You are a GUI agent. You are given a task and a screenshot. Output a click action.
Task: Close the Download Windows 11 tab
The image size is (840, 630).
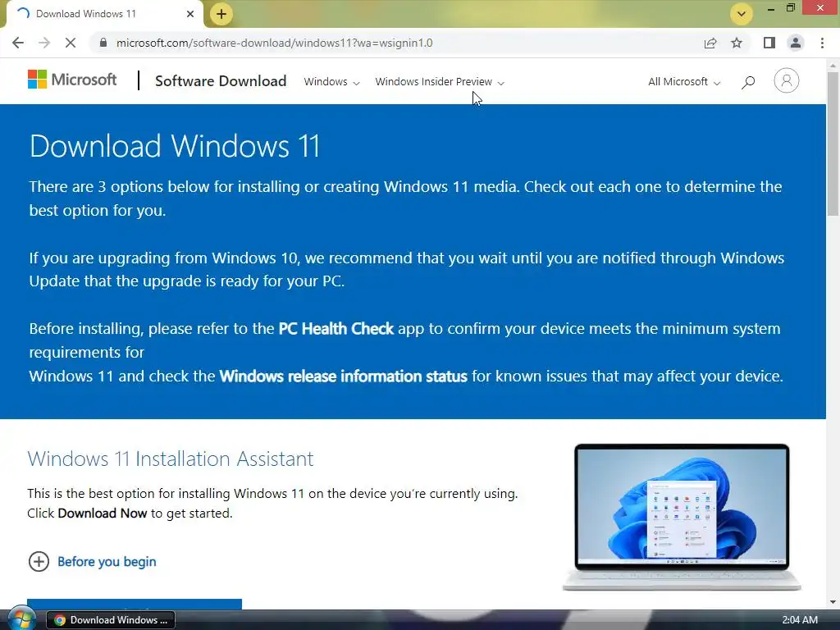(190, 14)
